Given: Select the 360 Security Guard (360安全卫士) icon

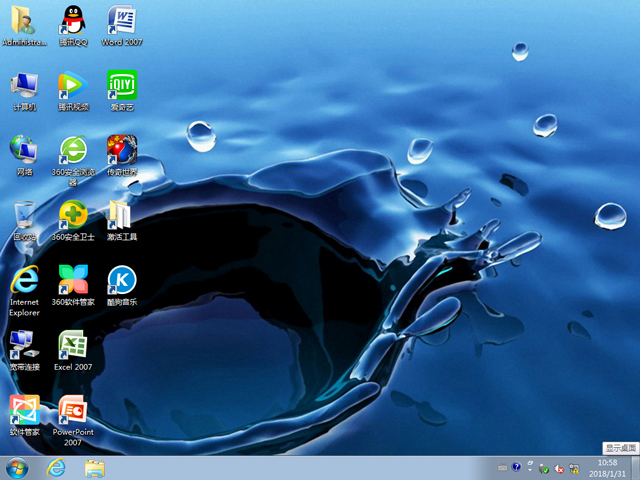Looking at the screenshot, I should [72, 215].
